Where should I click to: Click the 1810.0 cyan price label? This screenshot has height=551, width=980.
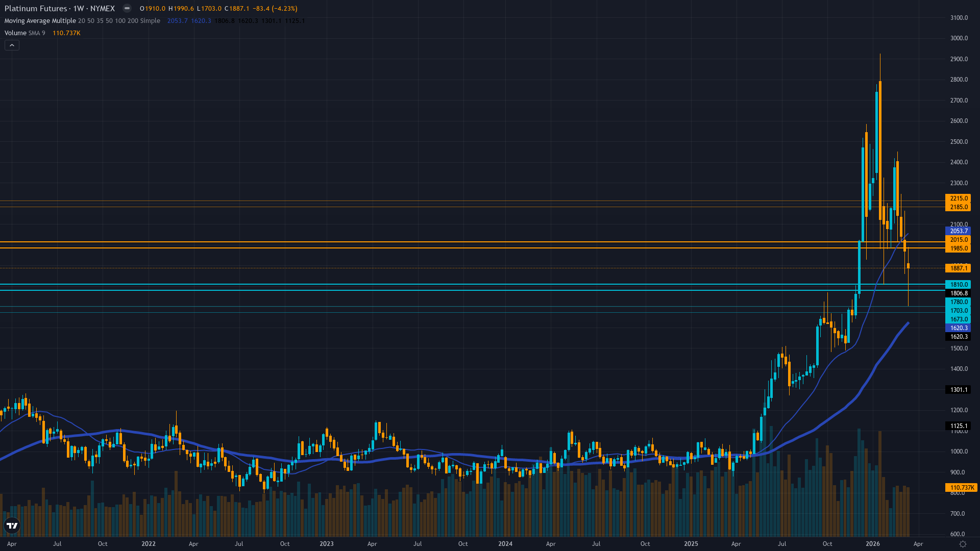click(x=959, y=285)
